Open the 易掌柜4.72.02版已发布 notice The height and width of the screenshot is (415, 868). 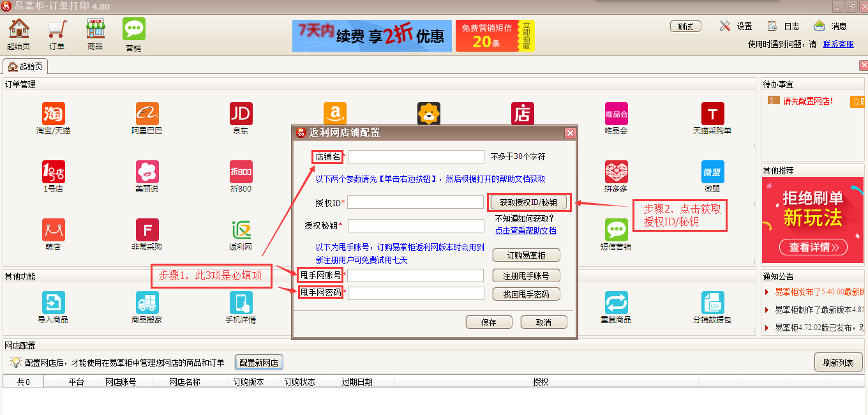click(821, 328)
